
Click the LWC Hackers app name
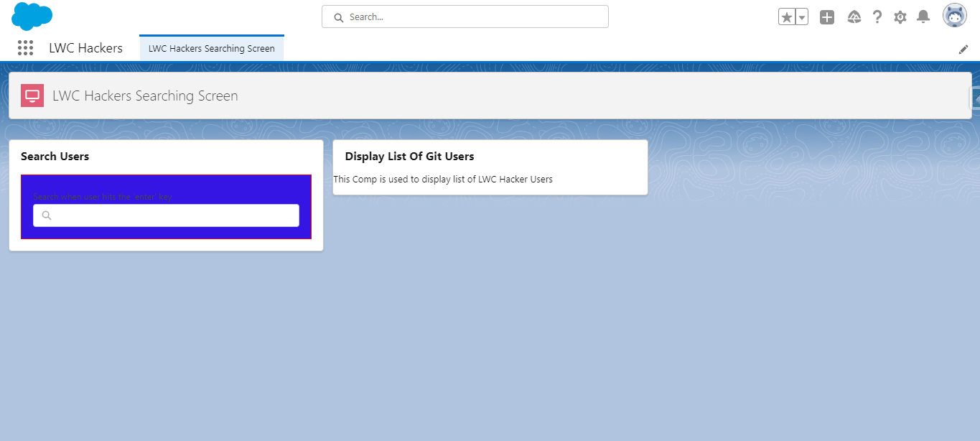[85, 48]
